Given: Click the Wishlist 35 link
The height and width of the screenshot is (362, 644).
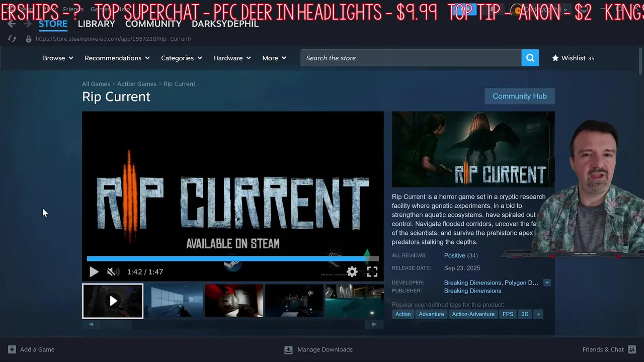Looking at the screenshot, I should click(x=573, y=58).
